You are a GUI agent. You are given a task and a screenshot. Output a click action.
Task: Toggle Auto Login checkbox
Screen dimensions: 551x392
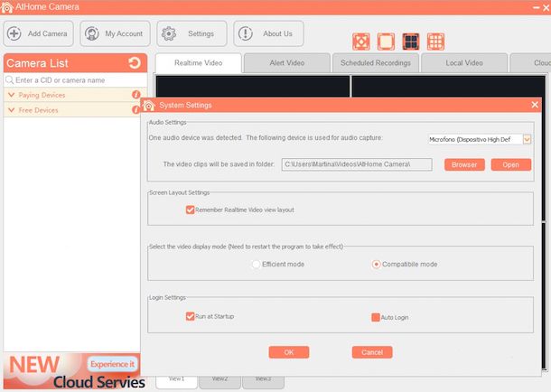(x=376, y=317)
